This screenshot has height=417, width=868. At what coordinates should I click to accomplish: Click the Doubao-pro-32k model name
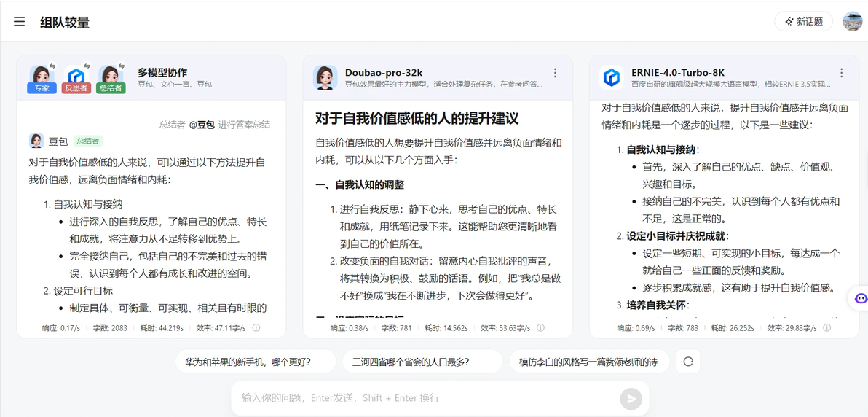pyautogui.click(x=384, y=73)
